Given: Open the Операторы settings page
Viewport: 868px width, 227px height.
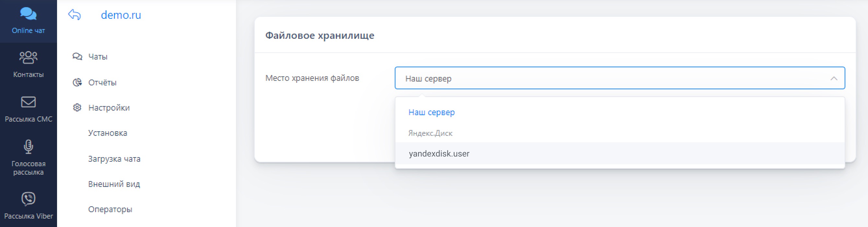Looking at the screenshot, I should click(110, 209).
